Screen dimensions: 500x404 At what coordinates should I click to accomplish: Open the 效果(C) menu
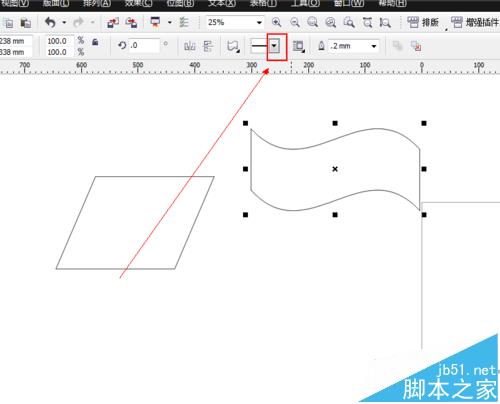pos(138,3)
